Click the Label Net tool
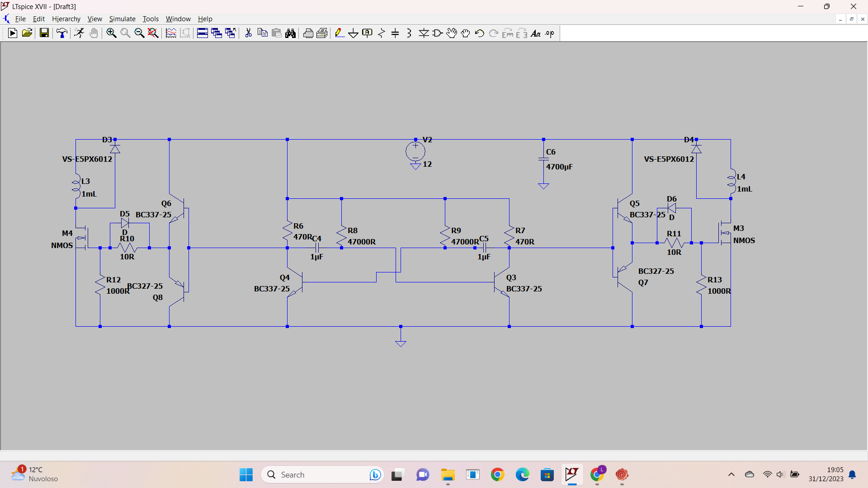868x488 pixels. tap(367, 33)
